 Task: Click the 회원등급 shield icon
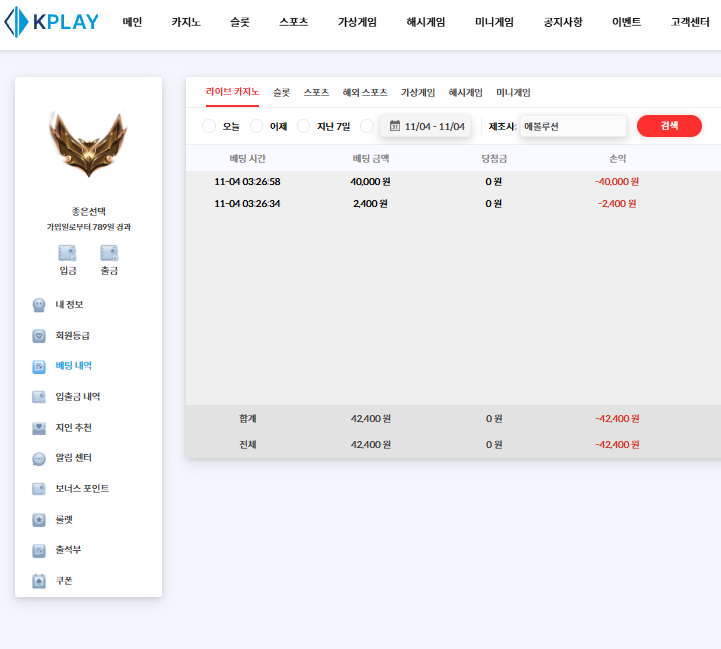coord(39,336)
